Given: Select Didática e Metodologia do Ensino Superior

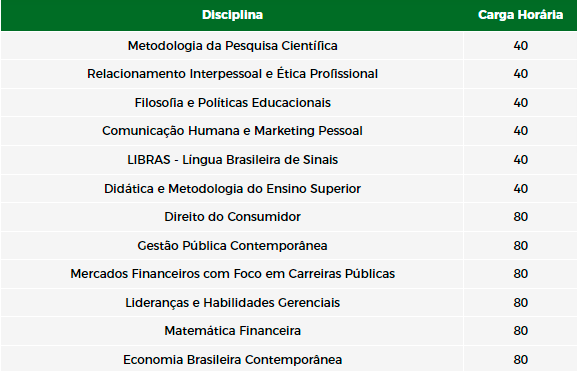Looking at the screenshot, I should tap(232, 188).
